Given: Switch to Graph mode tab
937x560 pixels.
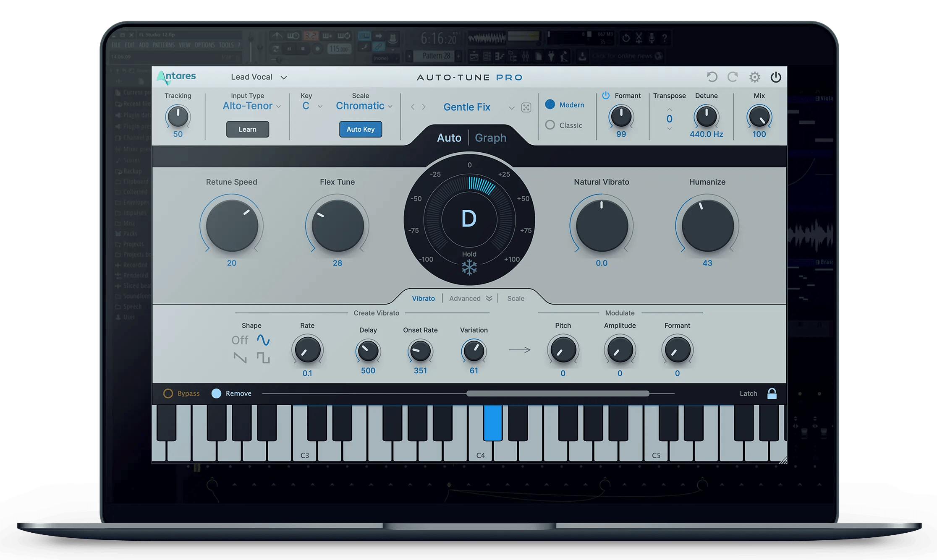Looking at the screenshot, I should (x=491, y=138).
